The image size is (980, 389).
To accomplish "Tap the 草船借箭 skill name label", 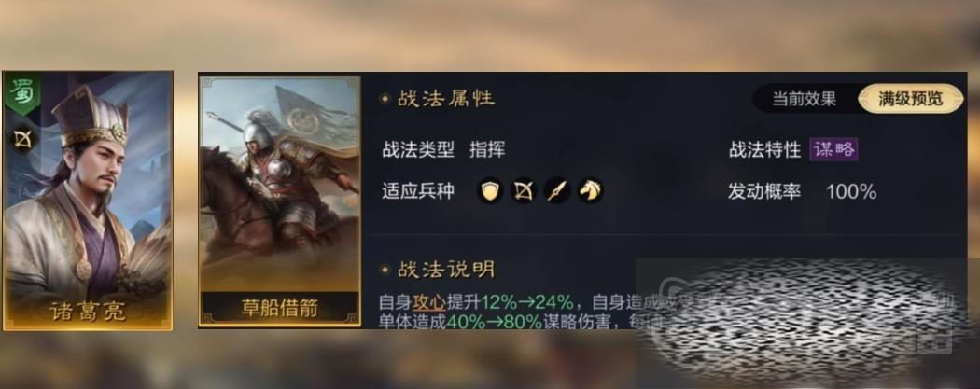I will point(279,308).
